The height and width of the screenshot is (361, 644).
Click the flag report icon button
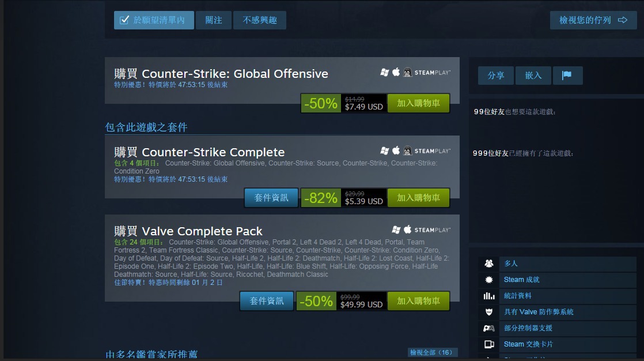(x=567, y=75)
